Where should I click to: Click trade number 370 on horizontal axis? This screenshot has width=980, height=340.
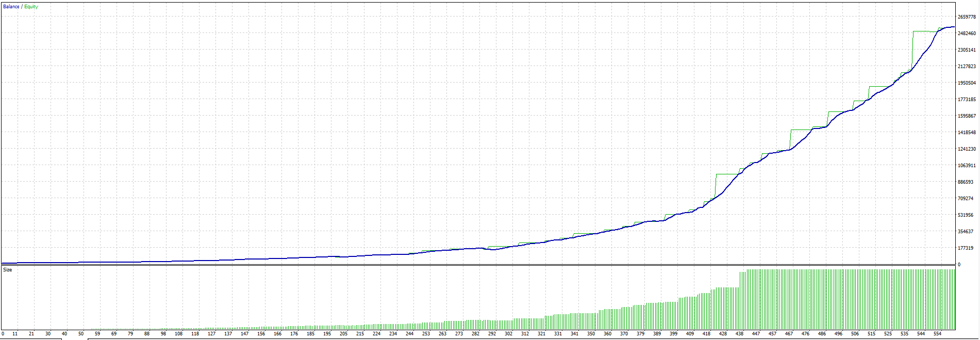click(624, 334)
